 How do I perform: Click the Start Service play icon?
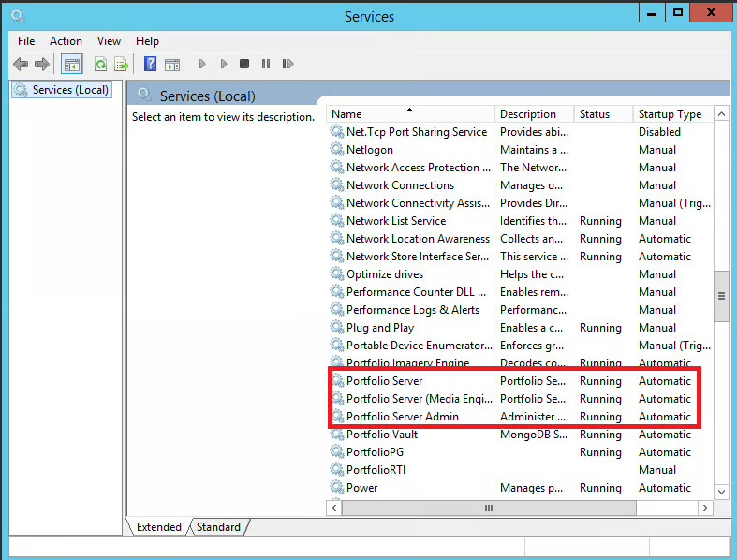202,64
